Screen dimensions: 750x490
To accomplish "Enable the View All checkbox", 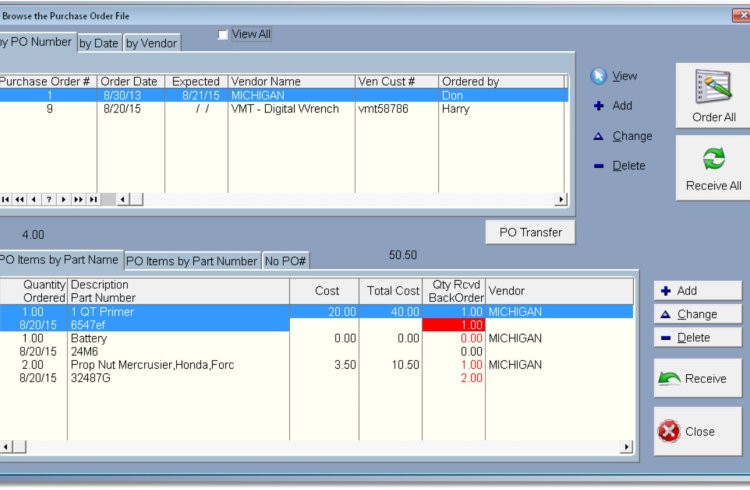I will (x=223, y=34).
